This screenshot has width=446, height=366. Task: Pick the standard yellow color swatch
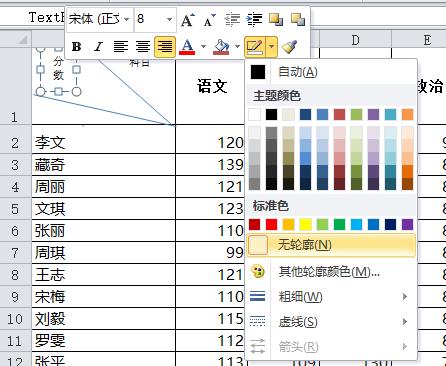click(305, 224)
